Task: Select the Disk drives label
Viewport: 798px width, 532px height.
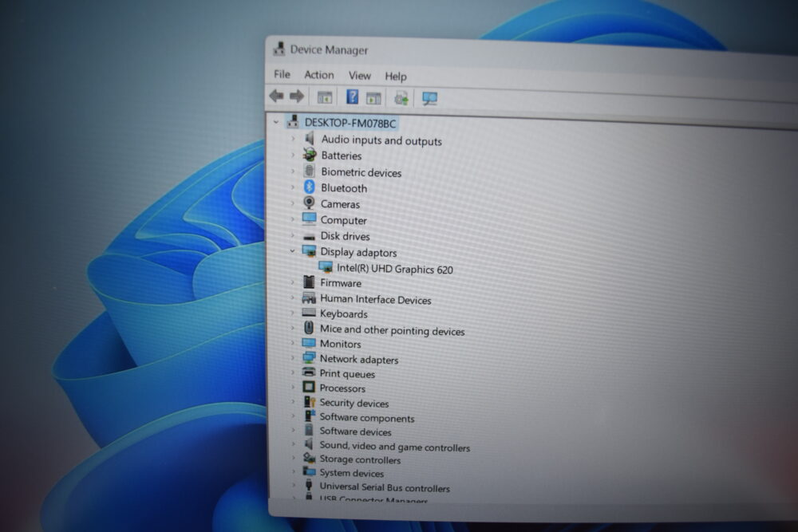Action: click(x=345, y=236)
